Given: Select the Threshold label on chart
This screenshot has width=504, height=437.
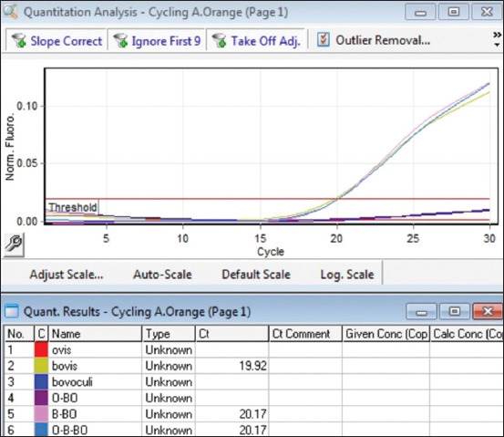Looking at the screenshot, I should [x=73, y=207].
